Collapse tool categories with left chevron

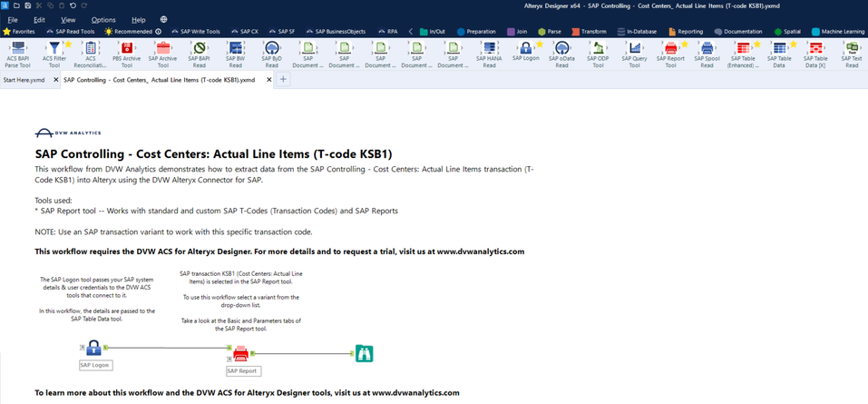click(411, 32)
